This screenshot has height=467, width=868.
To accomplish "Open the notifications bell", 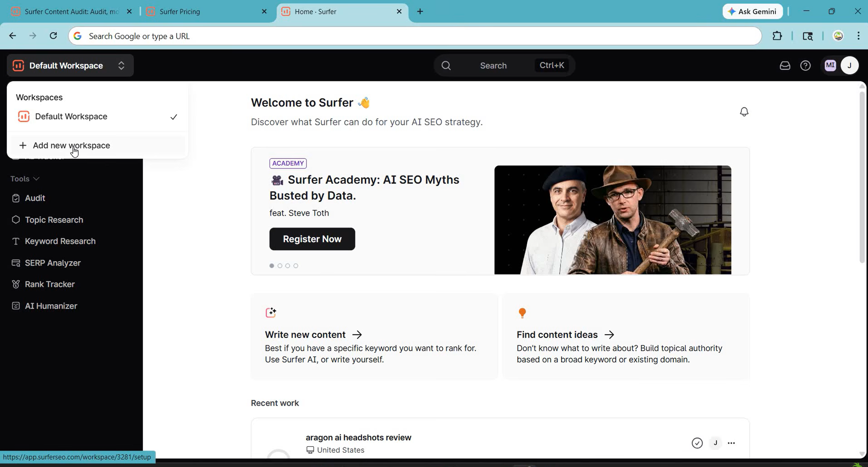I will point(744,112).
